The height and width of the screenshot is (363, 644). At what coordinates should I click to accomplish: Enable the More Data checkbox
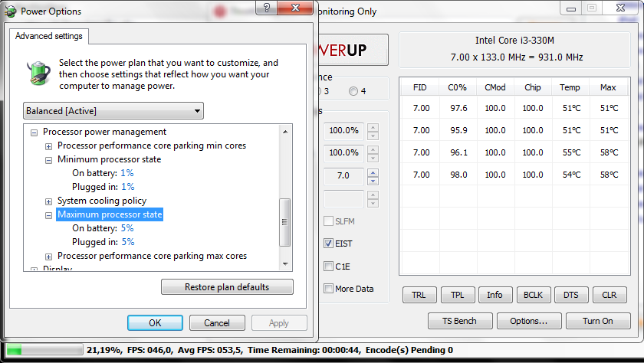click(328, 289)
